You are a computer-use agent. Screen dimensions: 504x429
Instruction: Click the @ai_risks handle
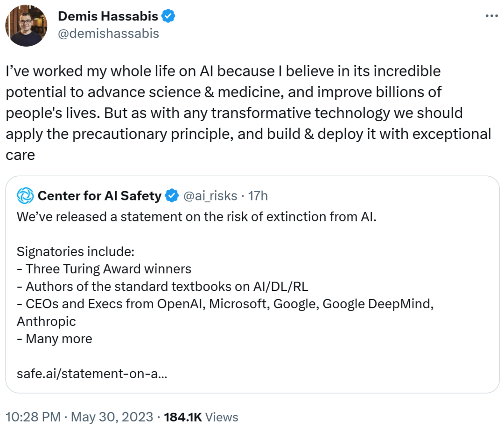(210, 195)
